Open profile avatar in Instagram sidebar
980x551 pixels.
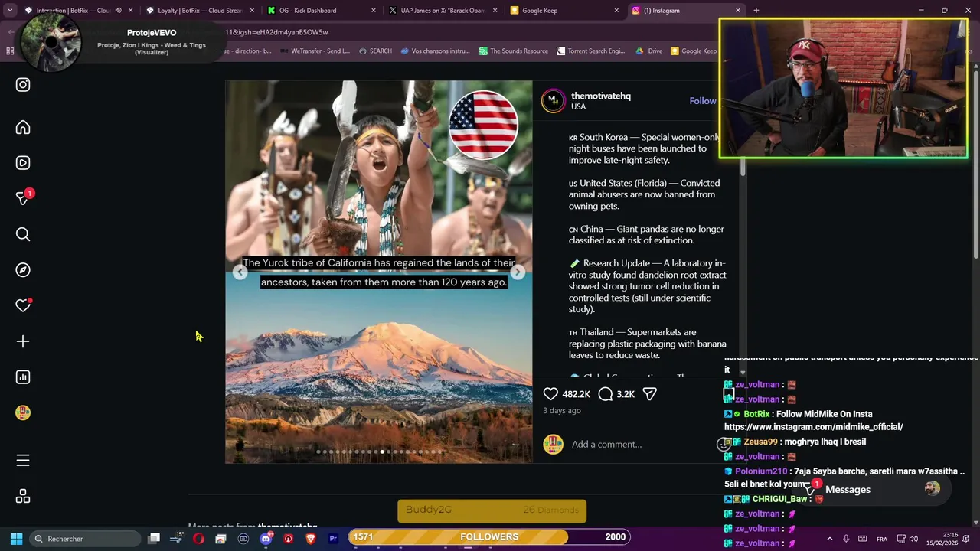[23, 413]
